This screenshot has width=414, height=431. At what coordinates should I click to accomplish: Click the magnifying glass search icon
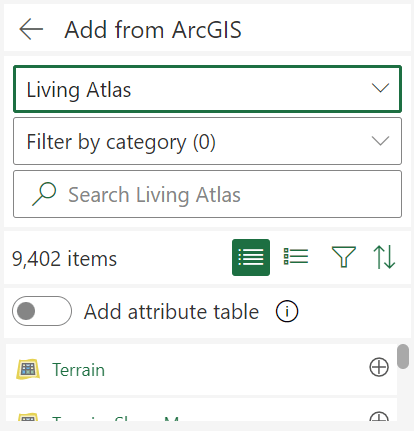coord(44,194)
